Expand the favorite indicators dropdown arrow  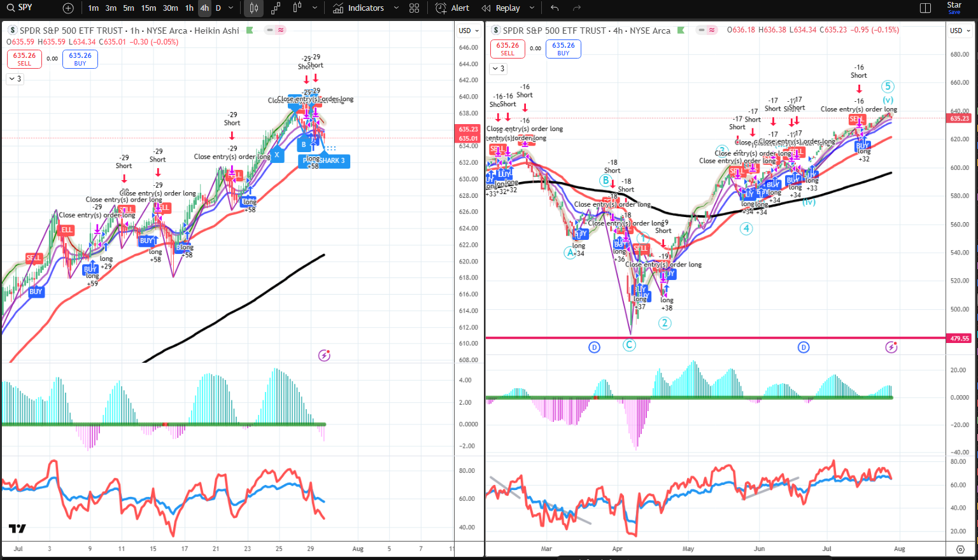(396, 8)
